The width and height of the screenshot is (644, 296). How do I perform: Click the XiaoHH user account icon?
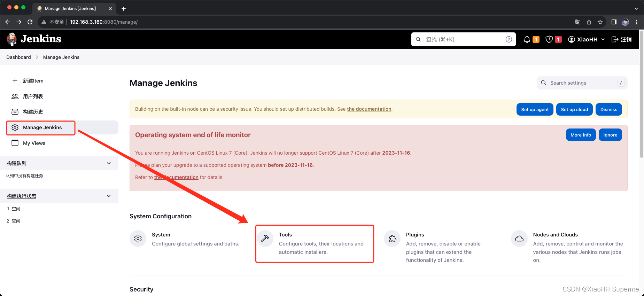572,39
